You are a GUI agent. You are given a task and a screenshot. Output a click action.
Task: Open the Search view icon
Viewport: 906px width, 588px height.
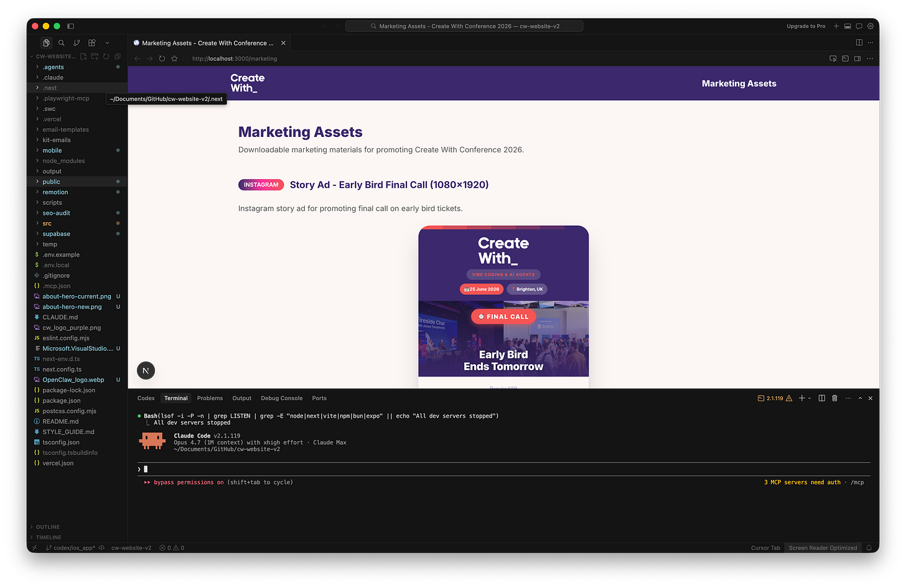61,43
